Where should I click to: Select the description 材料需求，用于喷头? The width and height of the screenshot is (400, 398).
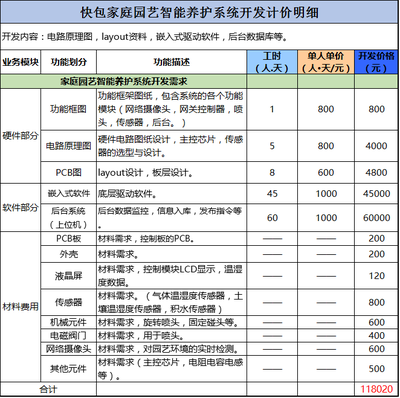click(x=172, y=336)
